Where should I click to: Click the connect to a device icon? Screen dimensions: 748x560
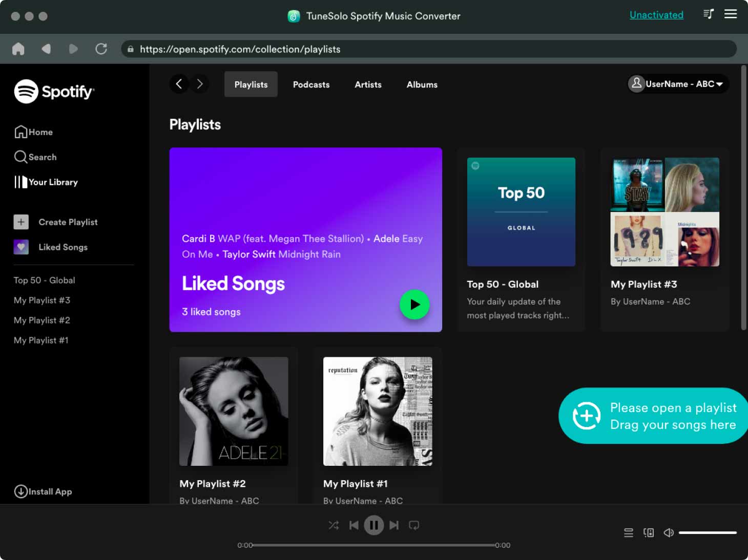click(x=648, y=532)
